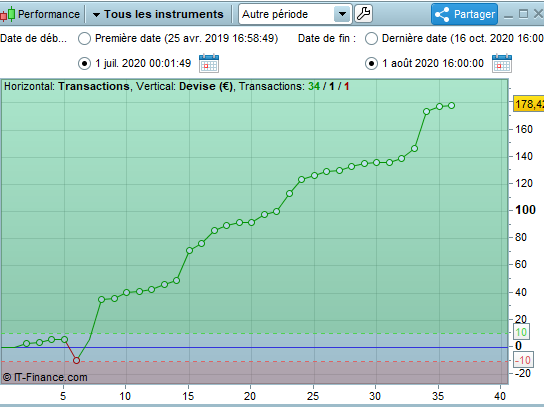Click the Performance panel title
544x407 pixels.
point(49,14)
